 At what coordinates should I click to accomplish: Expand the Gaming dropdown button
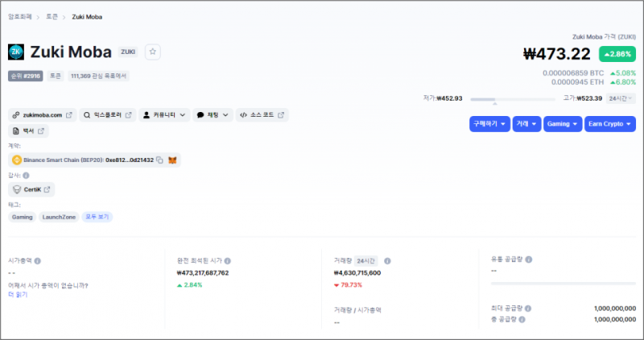tap(562, 124)
